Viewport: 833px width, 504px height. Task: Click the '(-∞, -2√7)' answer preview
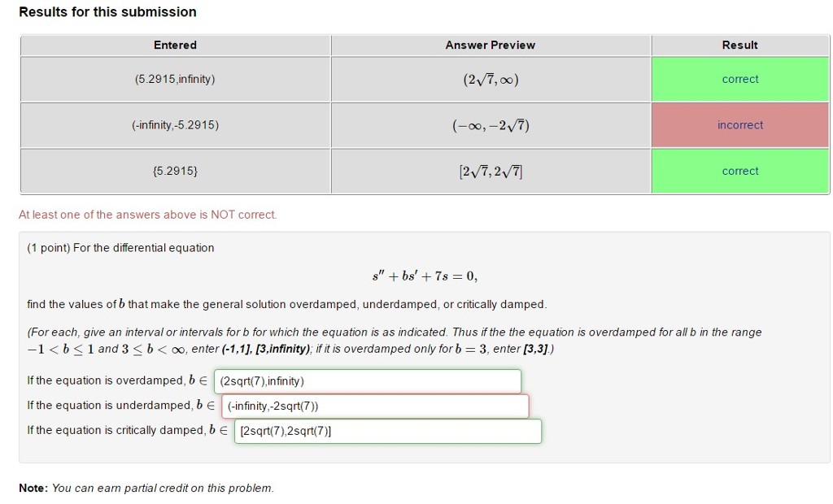tap(490, 124)
